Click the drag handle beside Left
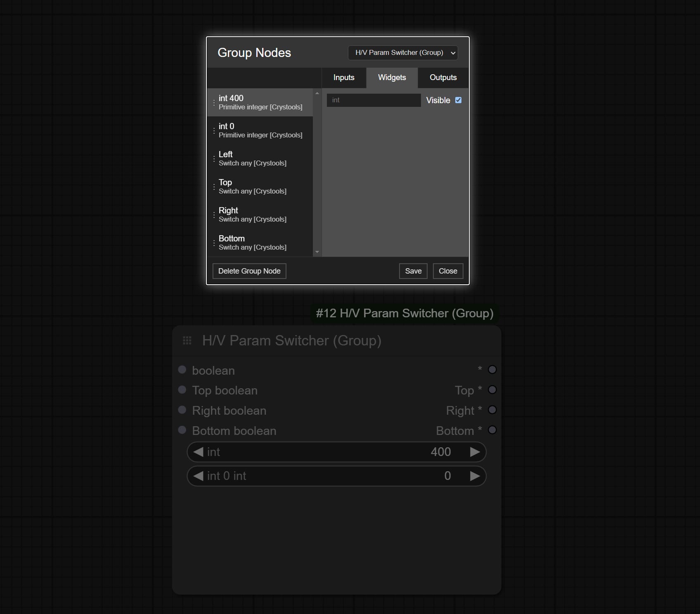 click(x=214, y=159)
